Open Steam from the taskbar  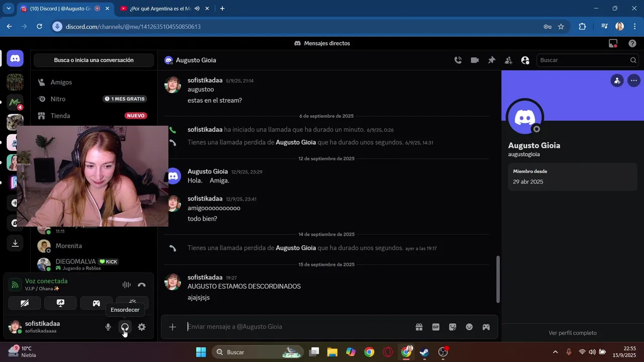pos(425,352)
